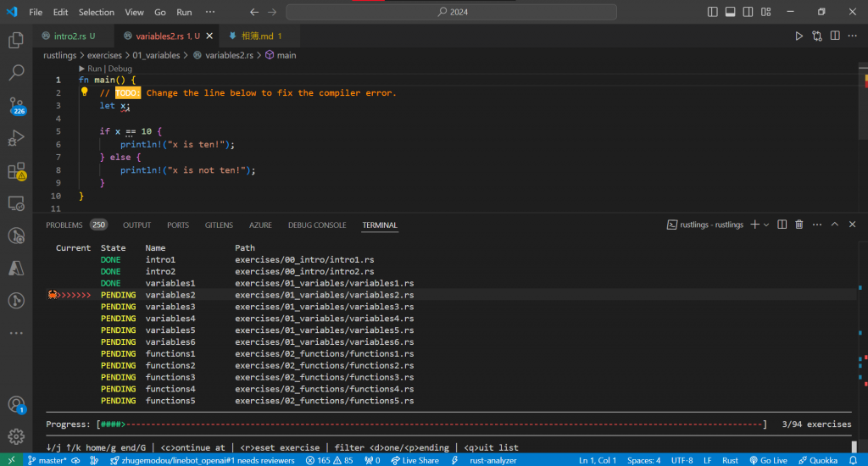The height and width of the screenshot is (466, 868).
Task: Click the 2024 command center search box
Action: pyautogui.click(x=451, y=12)
